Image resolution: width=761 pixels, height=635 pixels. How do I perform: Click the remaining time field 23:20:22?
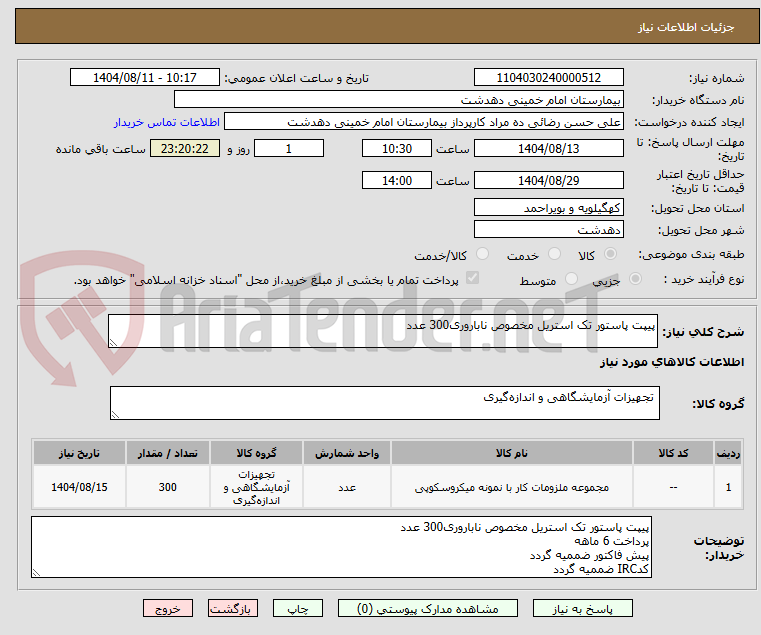click(x=184, y=149)
